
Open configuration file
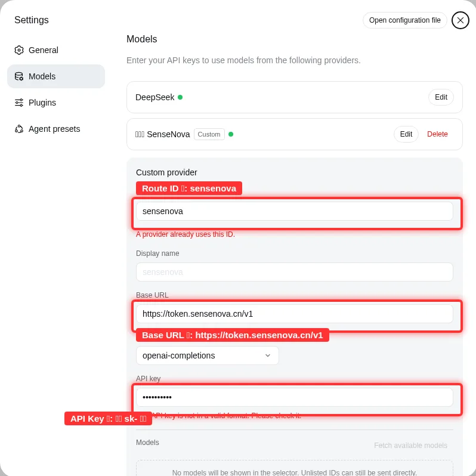[404, 20]
